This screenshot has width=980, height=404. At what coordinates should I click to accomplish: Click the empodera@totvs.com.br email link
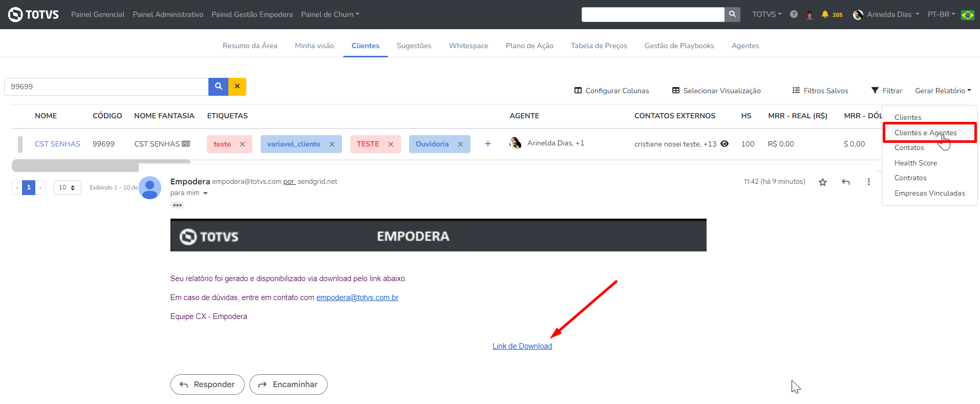pyautogui.click(x=357, y=297)
